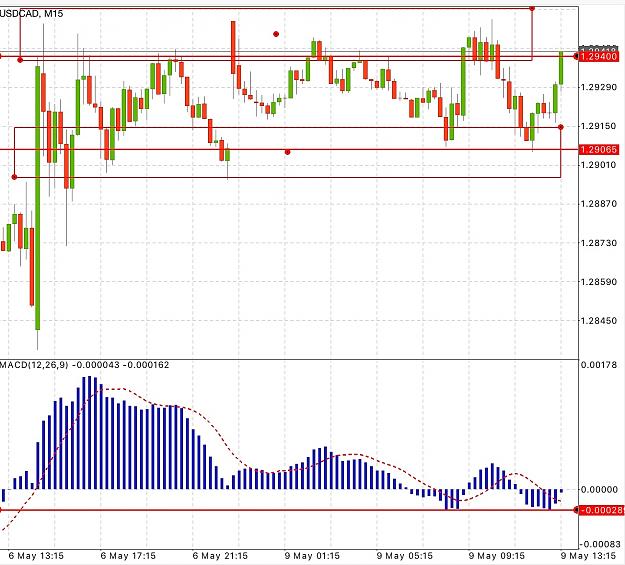Click the 0.00178 MACD scale value
The height and width of the screenshot is (565, 625).
coord(599,365)
